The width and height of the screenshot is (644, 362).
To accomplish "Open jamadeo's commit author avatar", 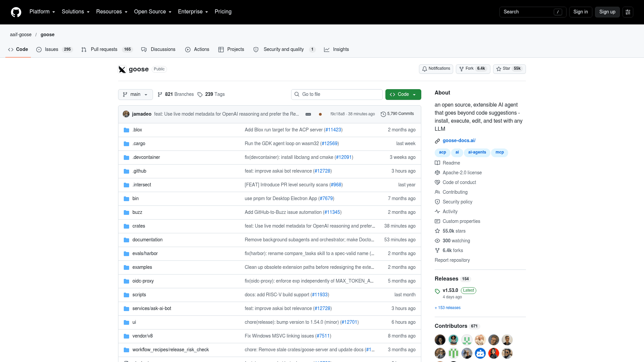I will coord(126,114).
